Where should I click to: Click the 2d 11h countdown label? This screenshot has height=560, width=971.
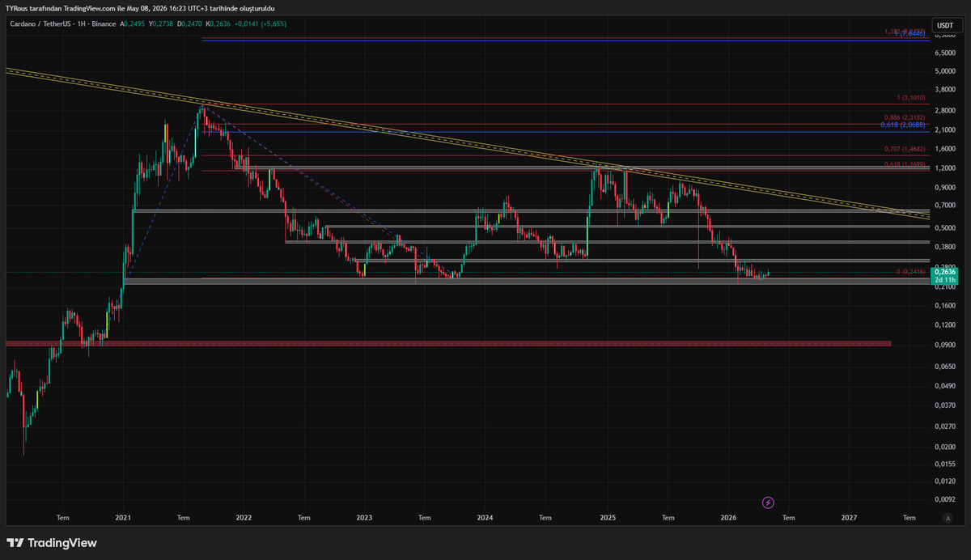[944, 279]
